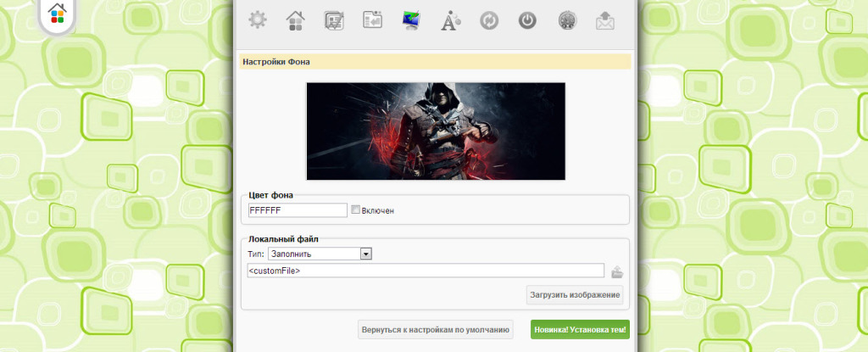The image size is (868, 352).
Task: Click the envelope upload toolbar icon
Action: [x=605, y=20]
